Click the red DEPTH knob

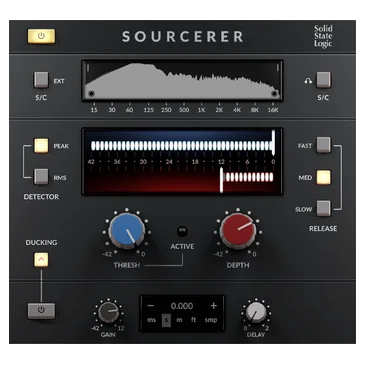tap(238, 231)
